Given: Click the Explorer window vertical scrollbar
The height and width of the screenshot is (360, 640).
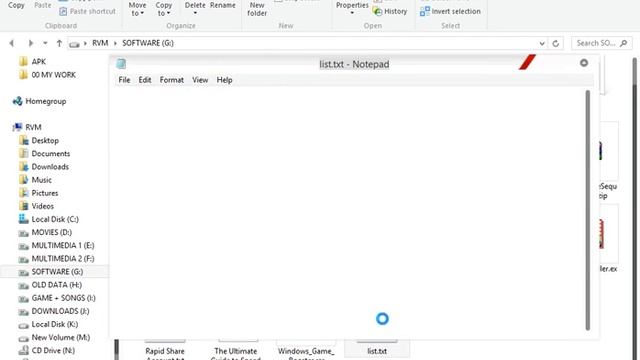Looking at the screenshot, I should click(x=635, y=208).
